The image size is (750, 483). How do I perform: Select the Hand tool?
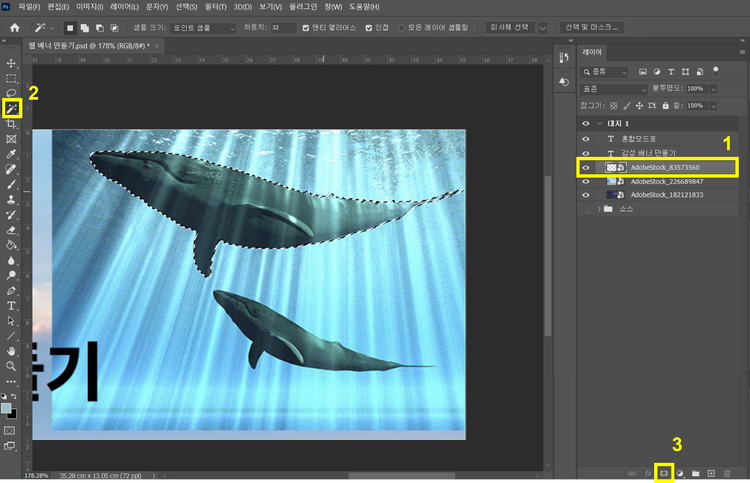[x=12, y=351]
